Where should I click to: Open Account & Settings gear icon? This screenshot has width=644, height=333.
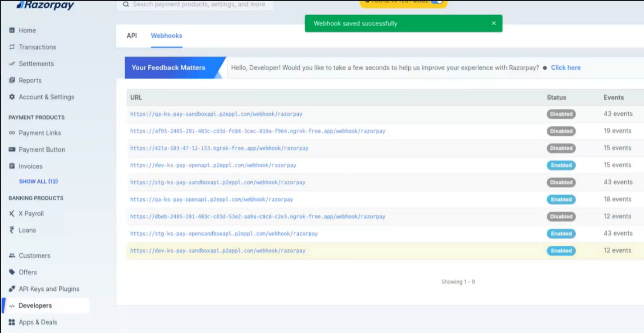click(12, 97)
